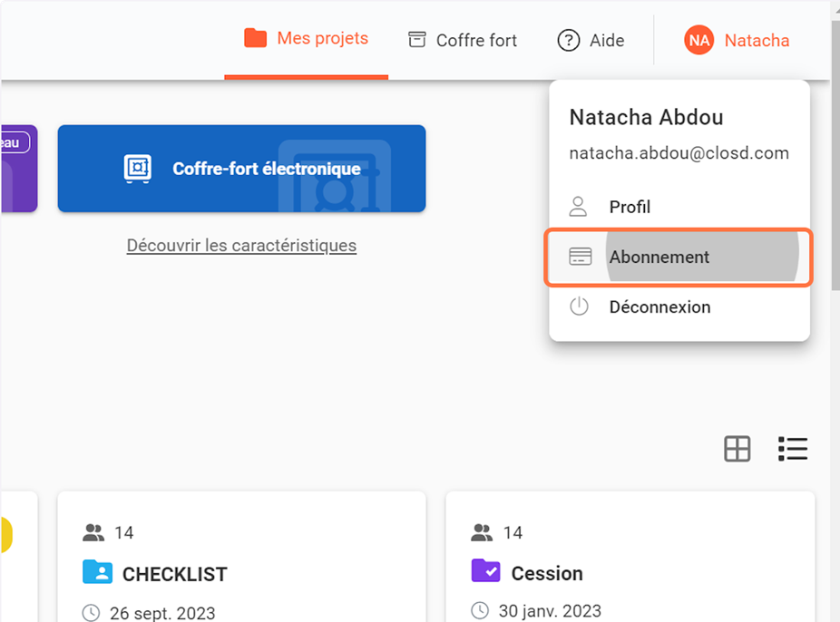Click the power icon next to Déconnexion
840x622 pixels.
579,306
